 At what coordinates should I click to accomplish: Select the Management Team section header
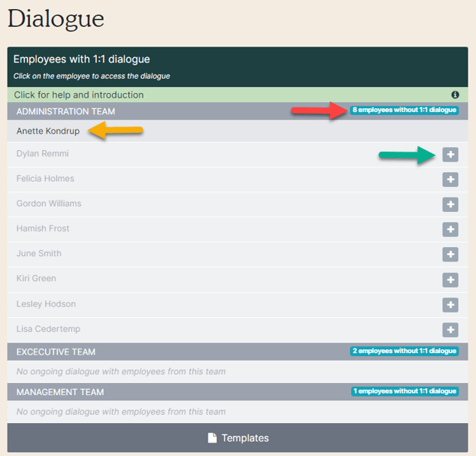coord(238,392)
